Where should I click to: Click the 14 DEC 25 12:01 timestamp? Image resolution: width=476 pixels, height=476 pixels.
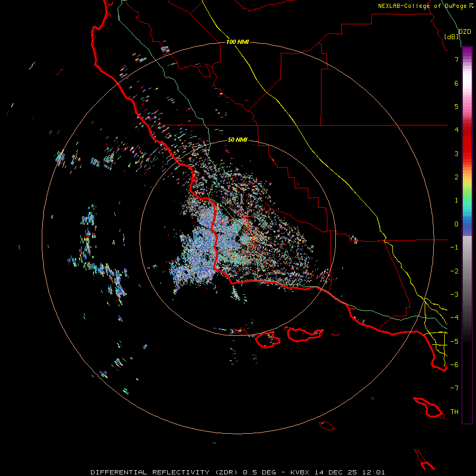[350, 472]
